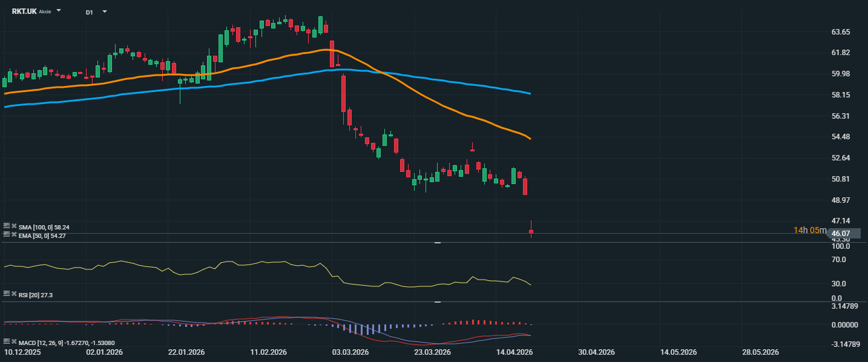This screenshot has height=362, width=868.
Task: Remove the EMA indicator with its X icon
Action: [x=14, y=234]
